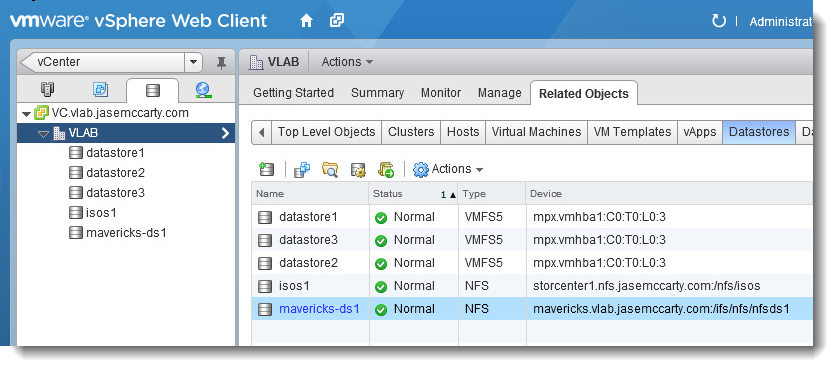Screen dimensions: 838x371
Task: Click the Create new datastore icon
Action: click(266, 169)
